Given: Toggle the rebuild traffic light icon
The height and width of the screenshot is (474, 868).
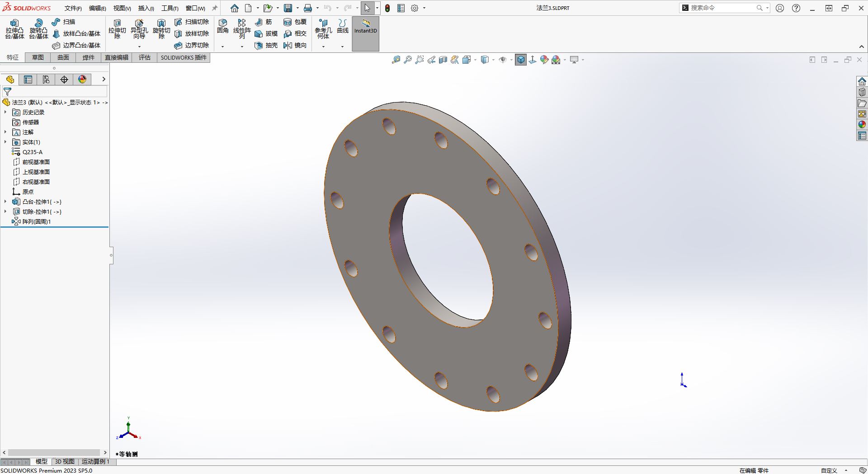Looking at the screenshot, I should point(387,8).
